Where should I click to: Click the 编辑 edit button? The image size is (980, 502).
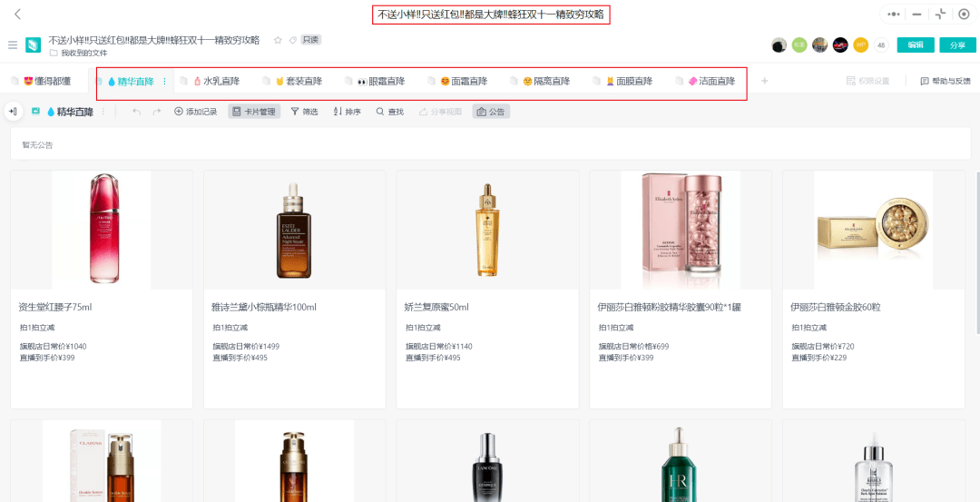(x=916, y=45)
